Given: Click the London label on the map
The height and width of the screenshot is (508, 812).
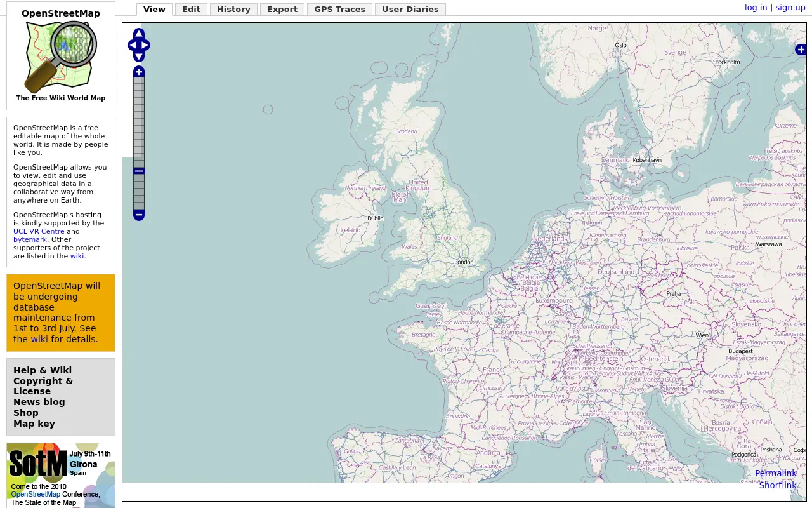Looking at the screenshot, I should (x=464, y=262).
